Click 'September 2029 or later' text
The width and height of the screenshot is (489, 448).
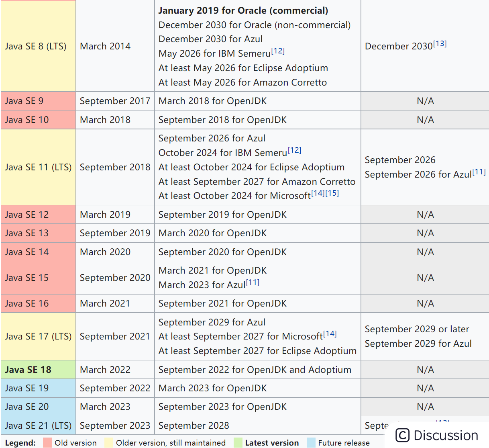pos(417,329)
